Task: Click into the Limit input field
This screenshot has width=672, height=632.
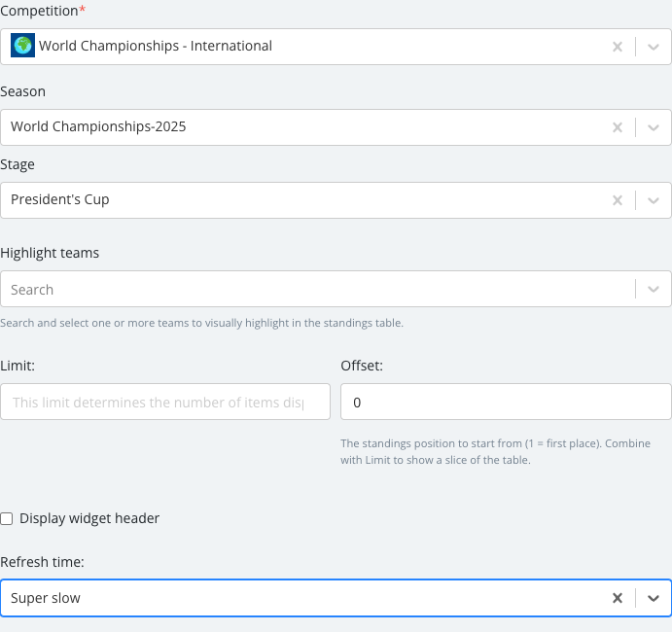Action: tap(165, 402)
